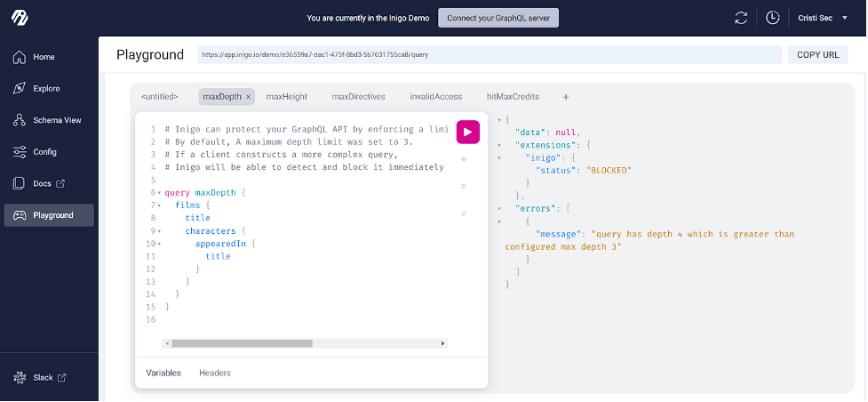Close the maxDepth tab

pos(248,96)
